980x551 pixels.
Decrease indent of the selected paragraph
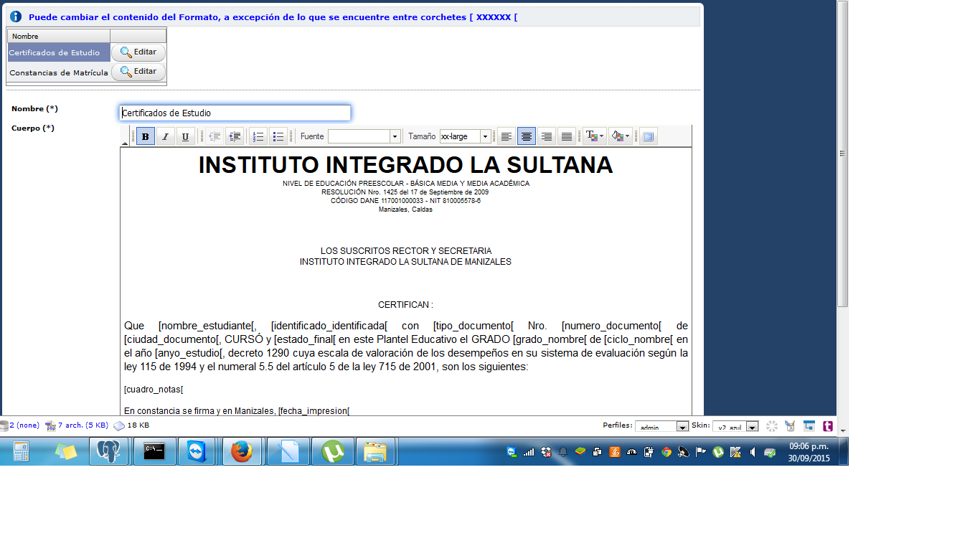click(214, 136)
